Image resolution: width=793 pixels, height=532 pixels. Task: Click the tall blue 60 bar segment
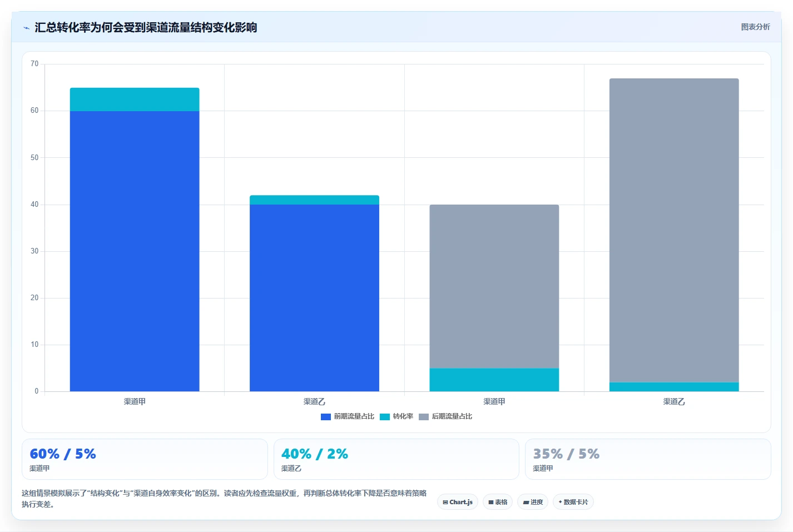(135, 251)
